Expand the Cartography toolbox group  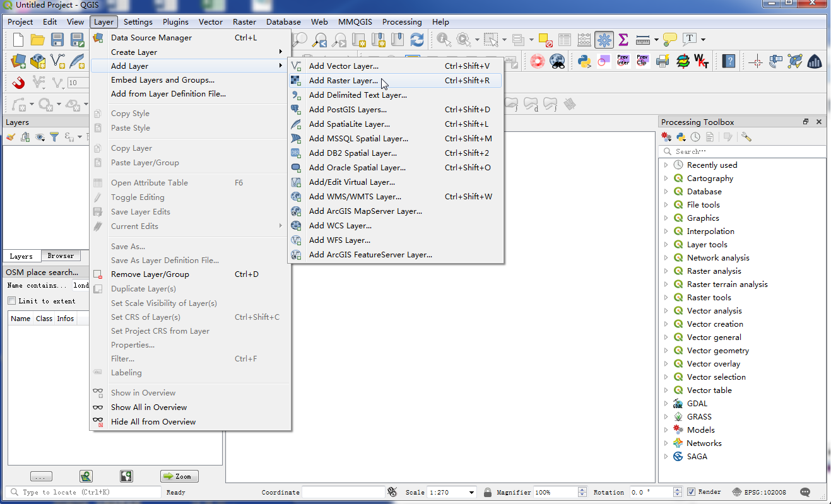(x=666, y=178)
